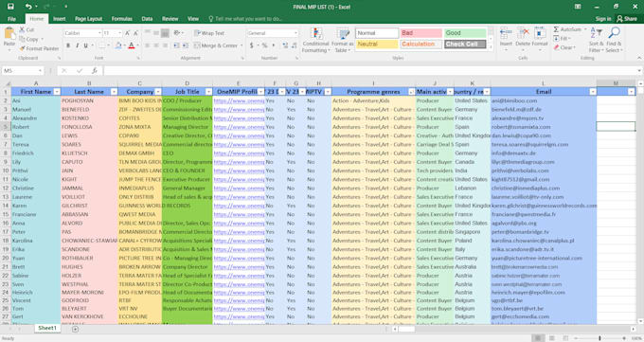
Task: Switch to the Formulas tab
Action: [x=122, y=19]
